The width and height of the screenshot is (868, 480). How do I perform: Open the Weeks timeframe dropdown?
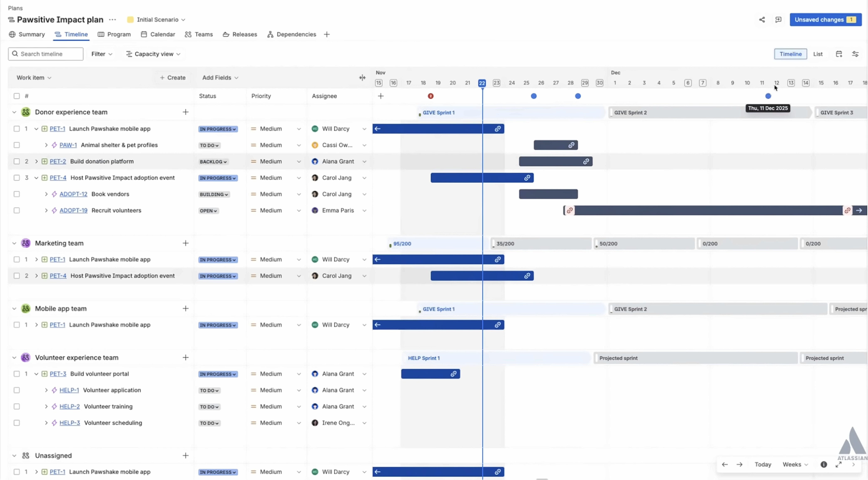pos(795,465)
